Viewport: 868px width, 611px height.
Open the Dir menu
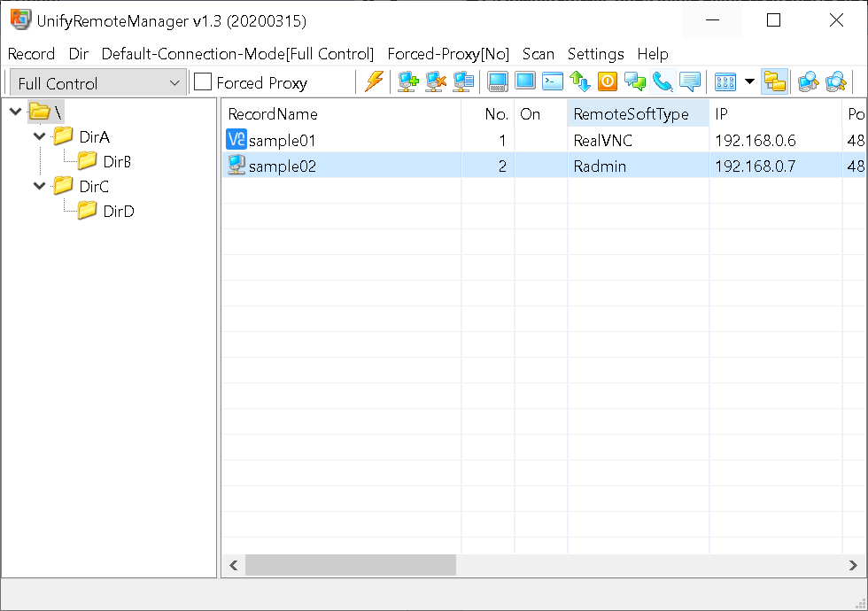(79, 54)
